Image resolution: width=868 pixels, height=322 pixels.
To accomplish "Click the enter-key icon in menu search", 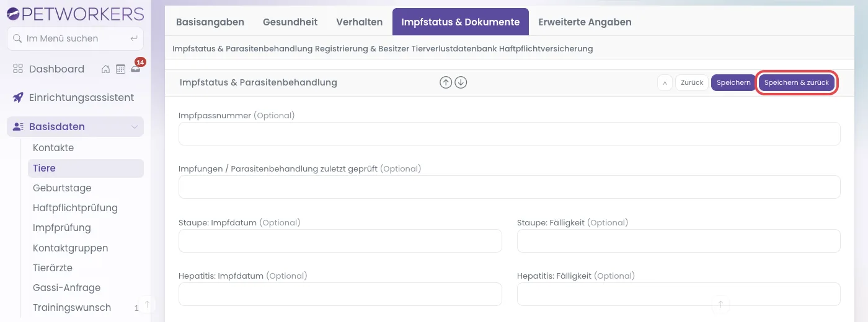I will coord(134,38).
